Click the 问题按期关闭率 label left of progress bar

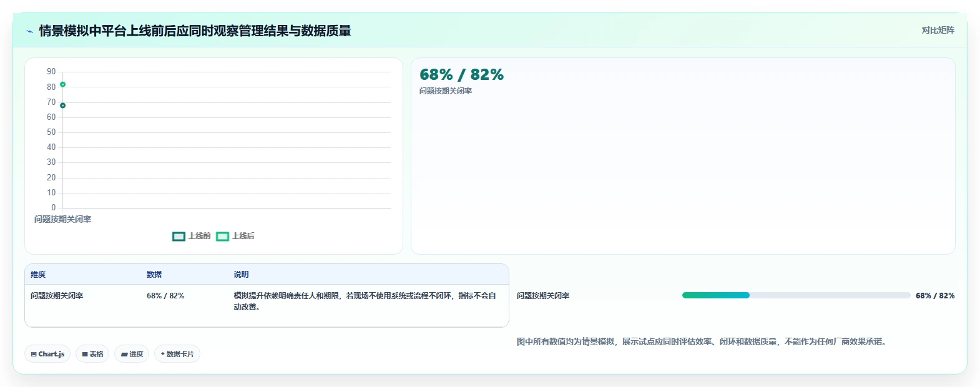[x=543, y=296]
